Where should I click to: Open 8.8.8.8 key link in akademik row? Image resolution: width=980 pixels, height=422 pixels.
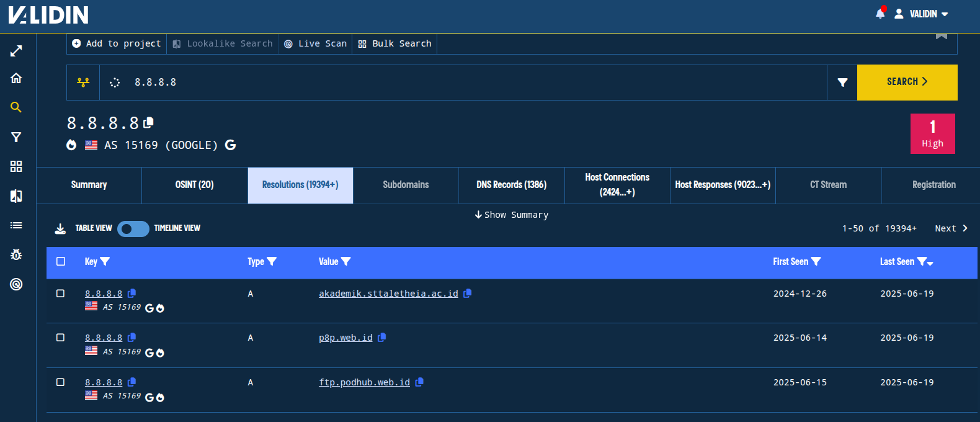[104, 294]
